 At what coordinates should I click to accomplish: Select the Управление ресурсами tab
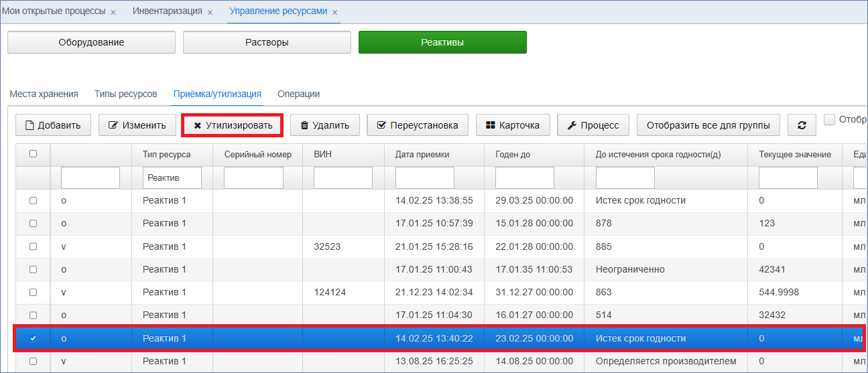tap(278, 11)
